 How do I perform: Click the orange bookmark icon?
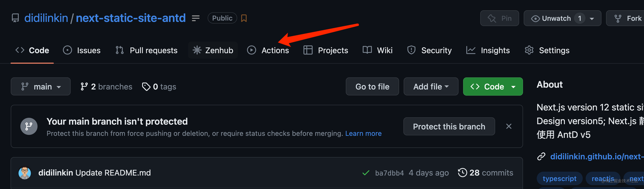click(x=244, y=18)
